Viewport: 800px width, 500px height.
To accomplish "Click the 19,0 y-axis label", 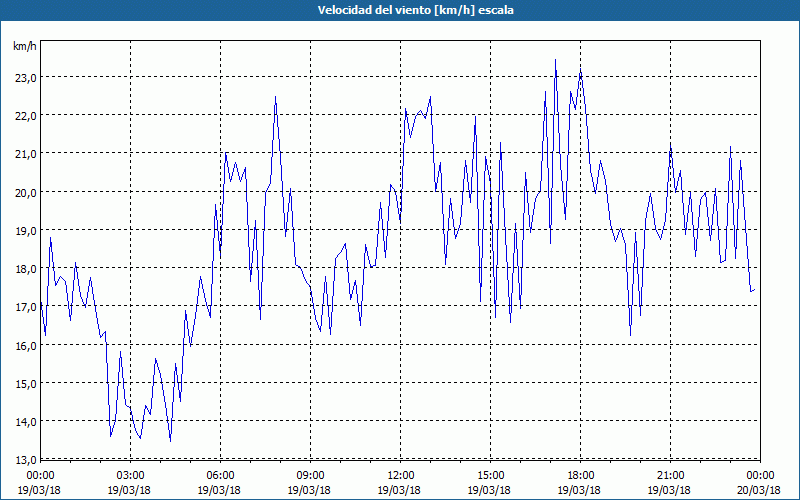I will pyautogui.click(x=25, y=231).
